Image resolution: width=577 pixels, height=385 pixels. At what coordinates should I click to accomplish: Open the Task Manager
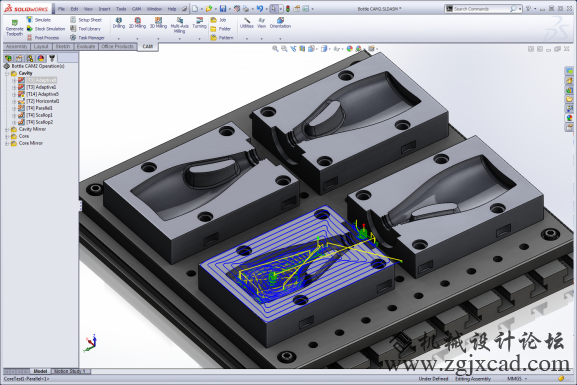(x=87, y=38)
